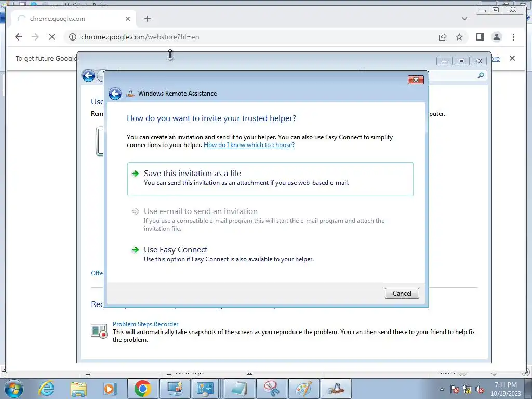
Task: Open a new Chrome tab
Action: (147, 19)
